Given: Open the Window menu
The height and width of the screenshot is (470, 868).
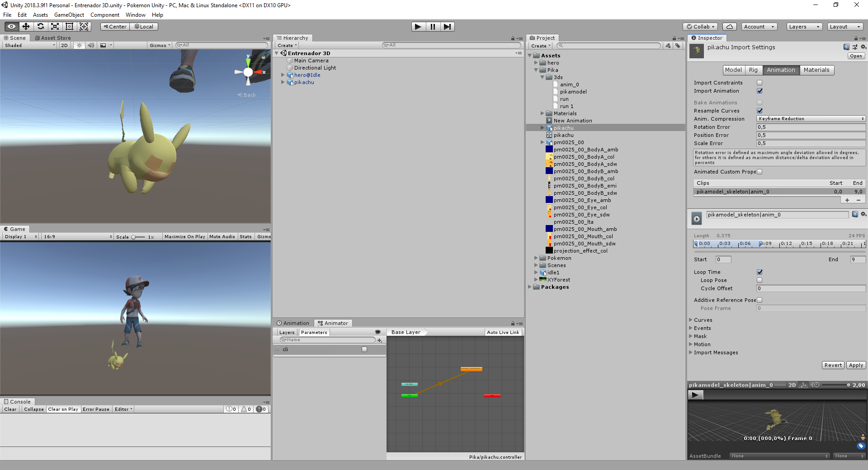Looking at the screenshot, I should [x=136, y=15].
